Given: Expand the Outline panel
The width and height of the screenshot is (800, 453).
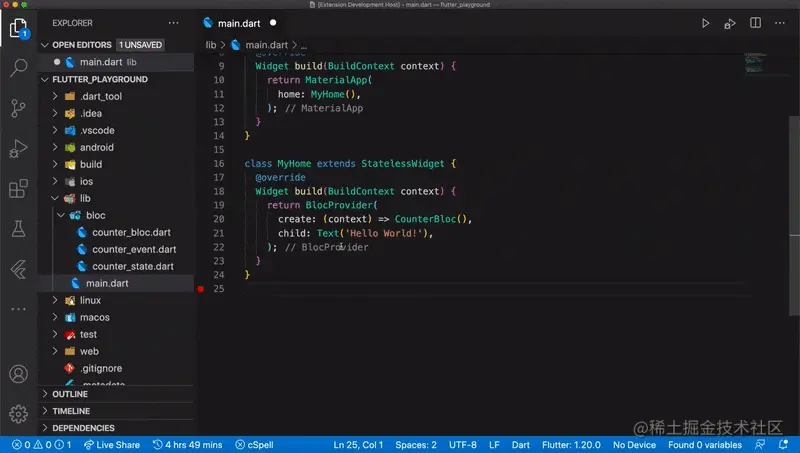Looking at the screenshot, I should click(x=116, y=394).
